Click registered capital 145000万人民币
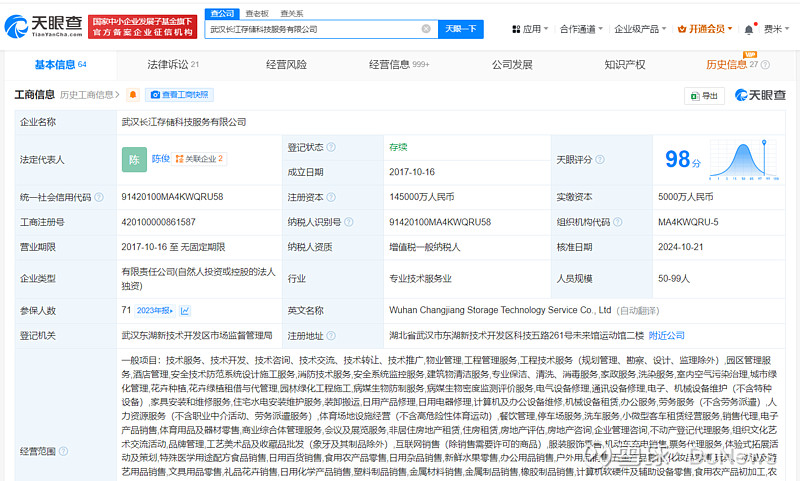 pos(421,197)
